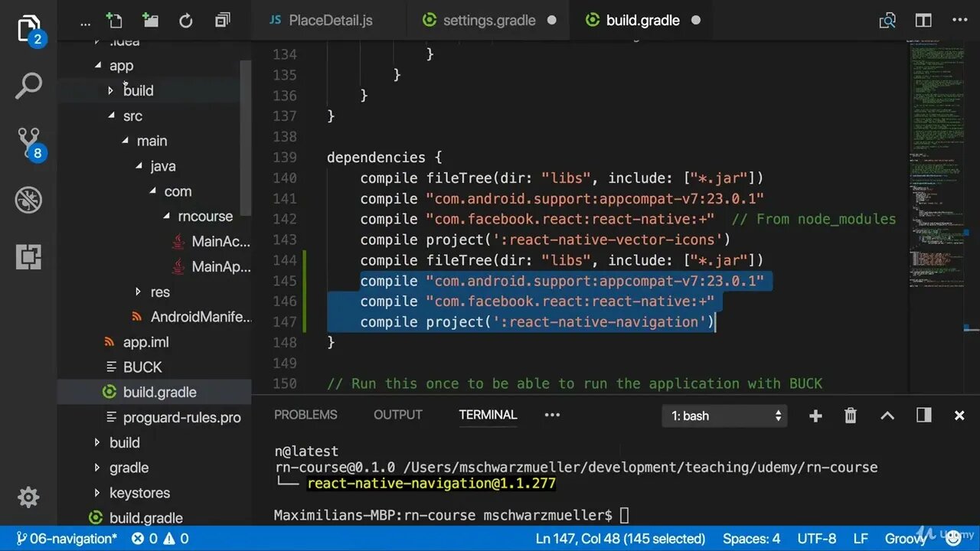Refresh the explorer file tree

pyautogui.click(x=186, y=21)
